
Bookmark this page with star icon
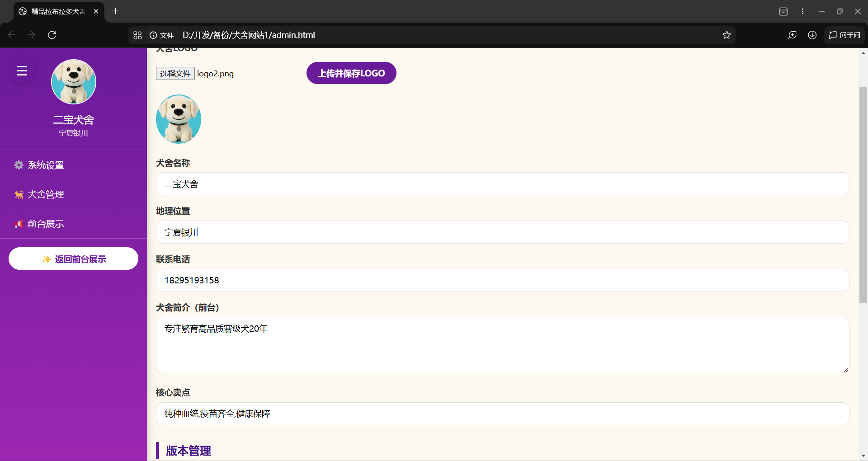726,35
